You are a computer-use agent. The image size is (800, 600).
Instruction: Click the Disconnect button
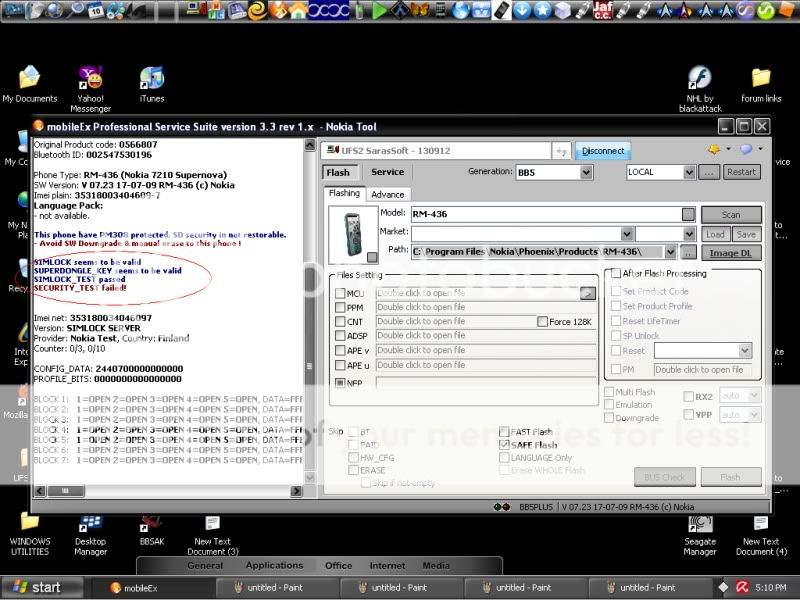coord(603,151)
